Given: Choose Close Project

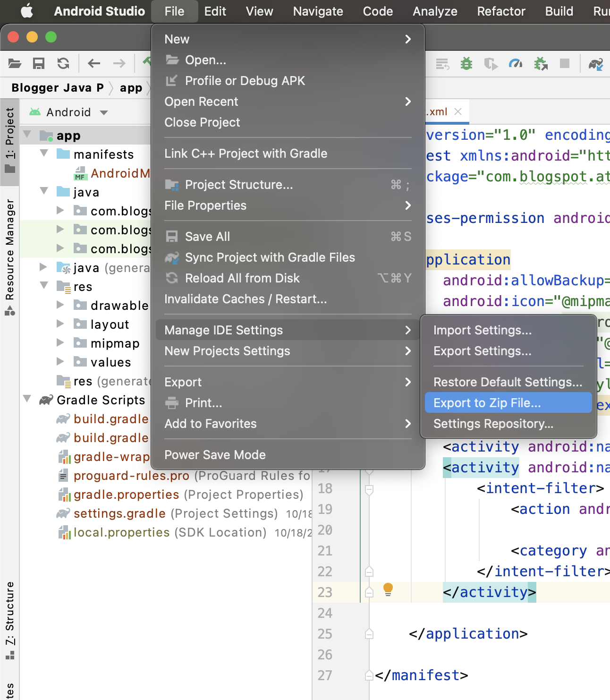Looking at the screenshot, I should pos(288,122).
